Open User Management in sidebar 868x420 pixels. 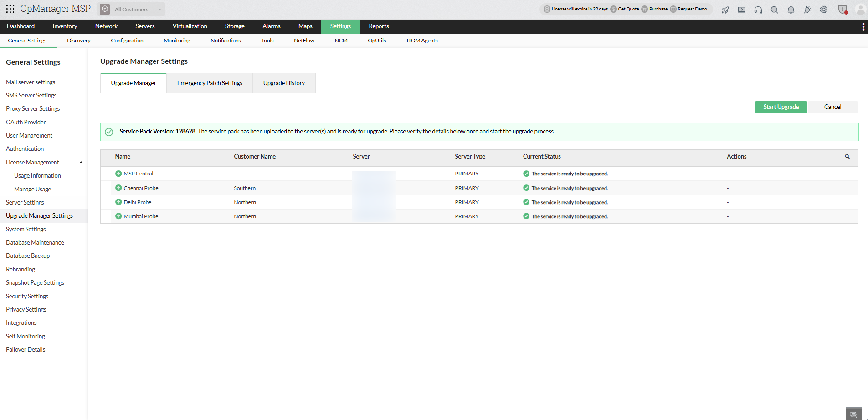[x=29, y=136]
